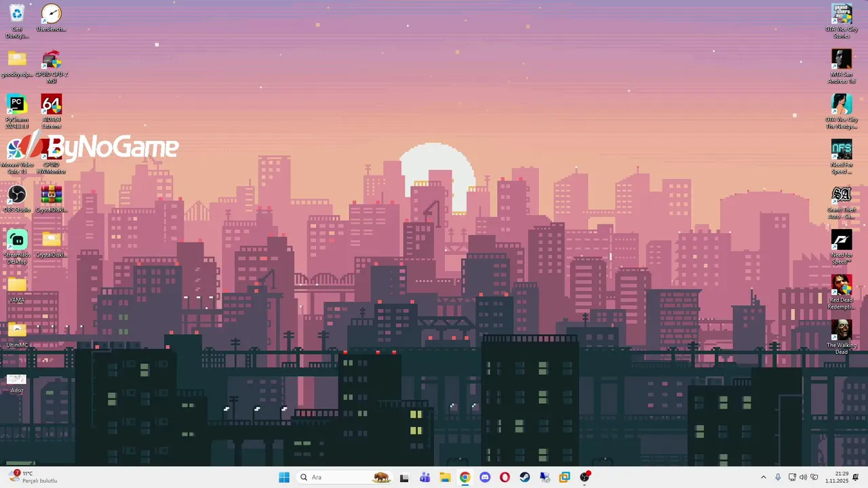Open Discord from the taskbar

(485, 477)
